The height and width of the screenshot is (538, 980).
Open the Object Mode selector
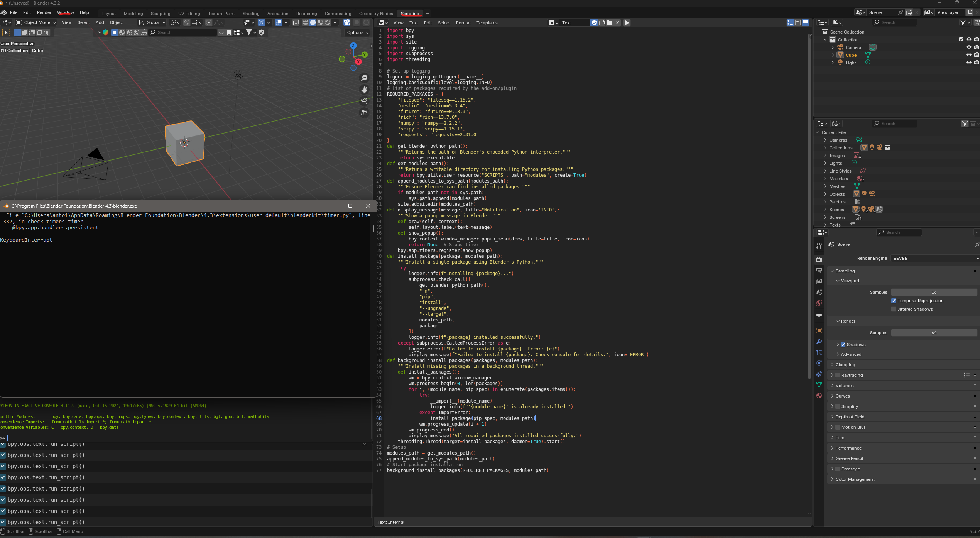[36, 22]
